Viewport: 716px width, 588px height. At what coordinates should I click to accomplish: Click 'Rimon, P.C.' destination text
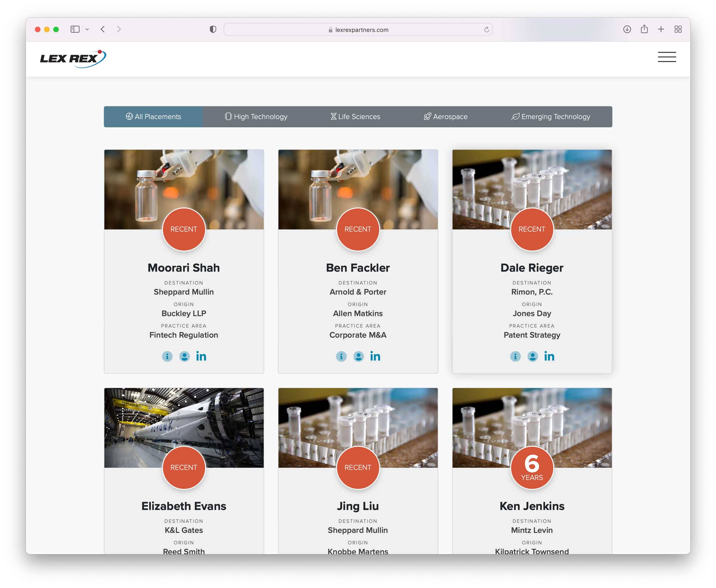tap(532, 292)
